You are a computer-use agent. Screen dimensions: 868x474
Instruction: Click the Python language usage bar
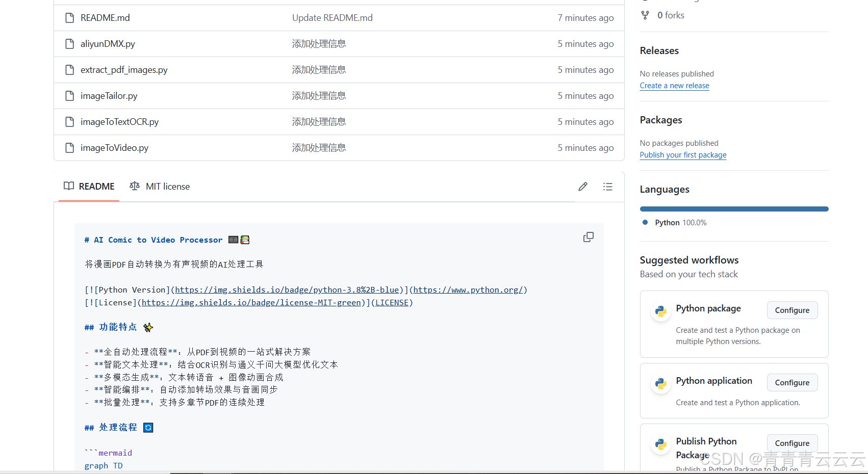point(734,209)
